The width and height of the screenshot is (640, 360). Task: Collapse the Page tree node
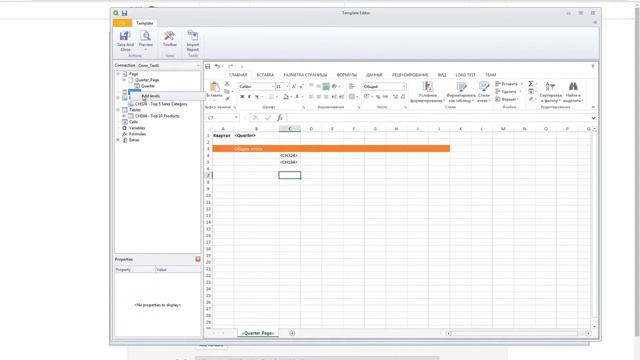(118, 74)
